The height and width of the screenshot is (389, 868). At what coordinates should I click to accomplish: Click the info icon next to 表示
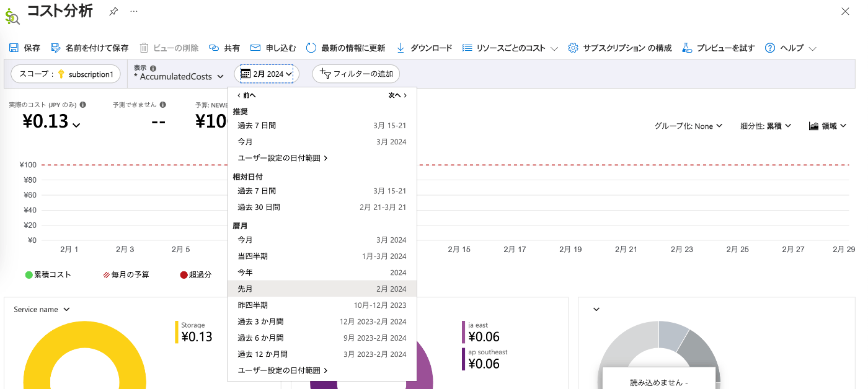153,68
